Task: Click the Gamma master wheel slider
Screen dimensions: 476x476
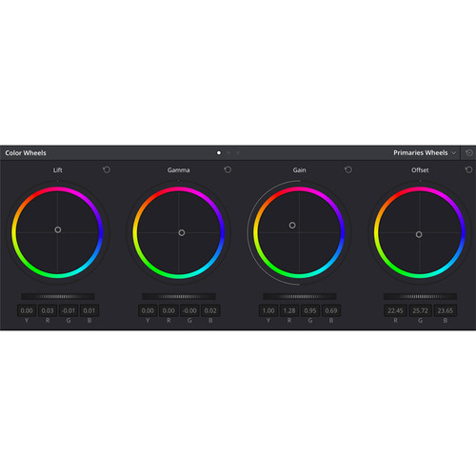Action: tap(179, 296)
